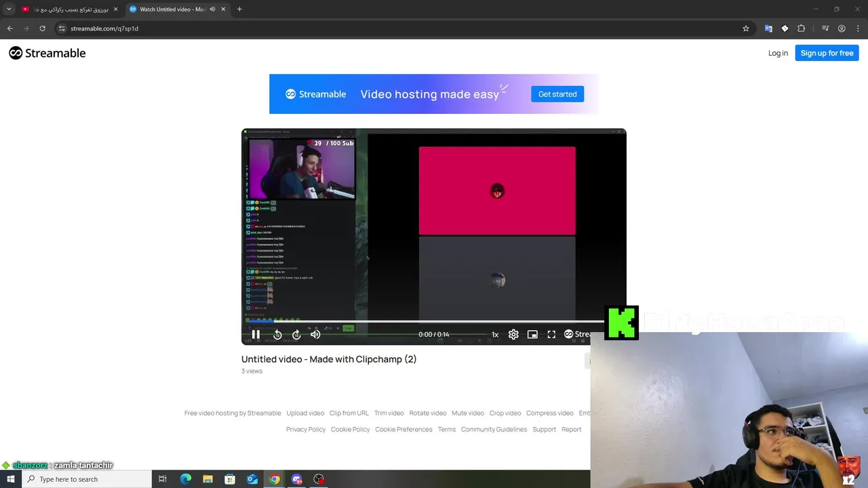868x488 pixels.
Task: Open the Mute video link
Action: click(x=468, y=413)
